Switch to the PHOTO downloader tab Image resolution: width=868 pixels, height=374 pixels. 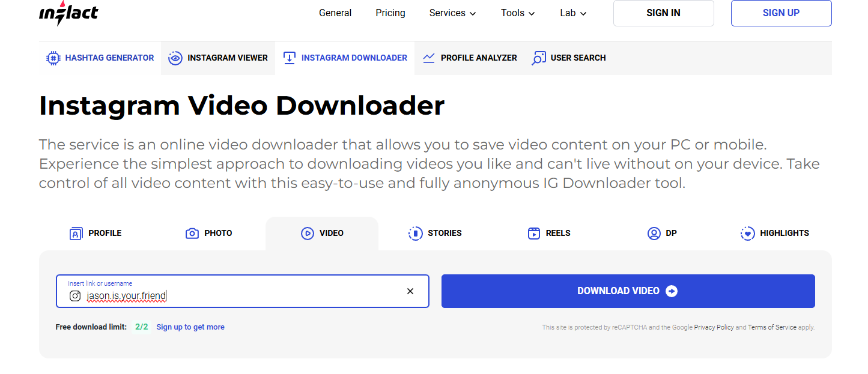click(x=209, y=234)
